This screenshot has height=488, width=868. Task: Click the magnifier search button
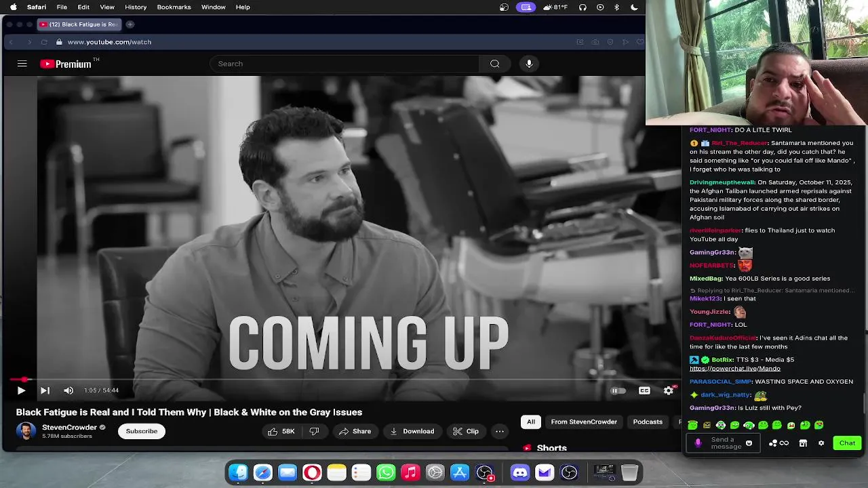495,64
